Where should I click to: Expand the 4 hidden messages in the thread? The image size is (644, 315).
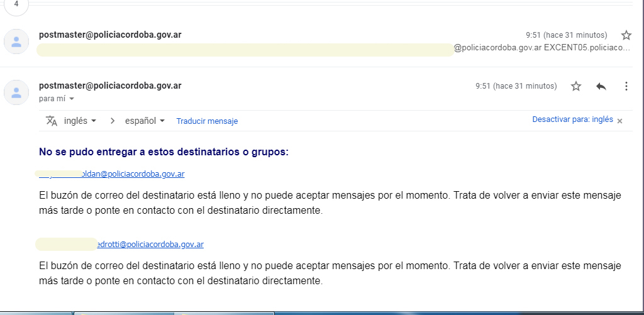16,4
